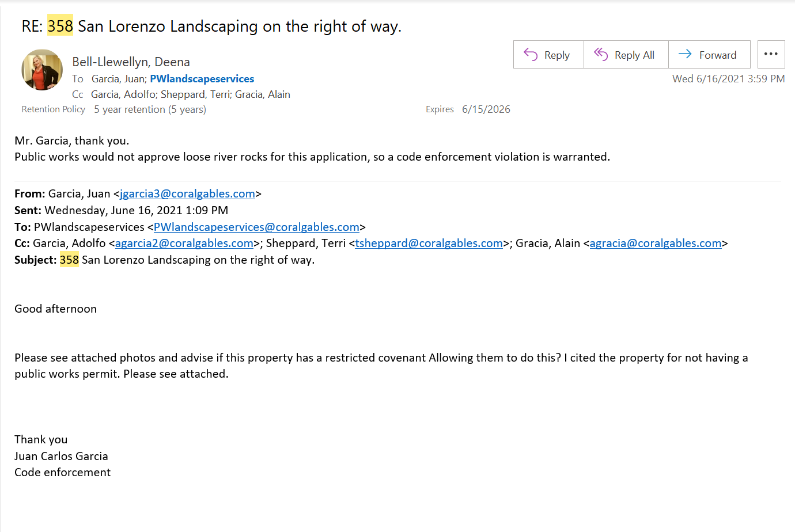Click the Reply arrow icon
The image size is (795, 532).
[530, 54]
